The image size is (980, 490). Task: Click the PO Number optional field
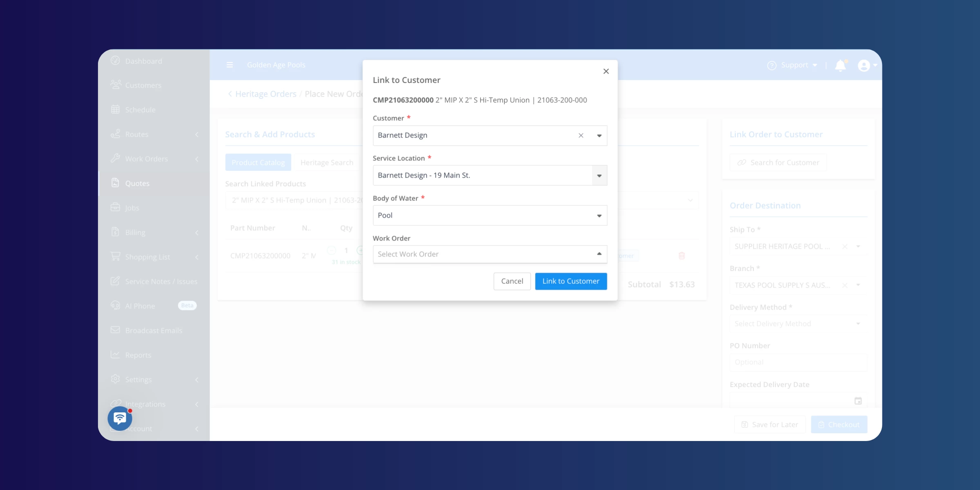798,362
